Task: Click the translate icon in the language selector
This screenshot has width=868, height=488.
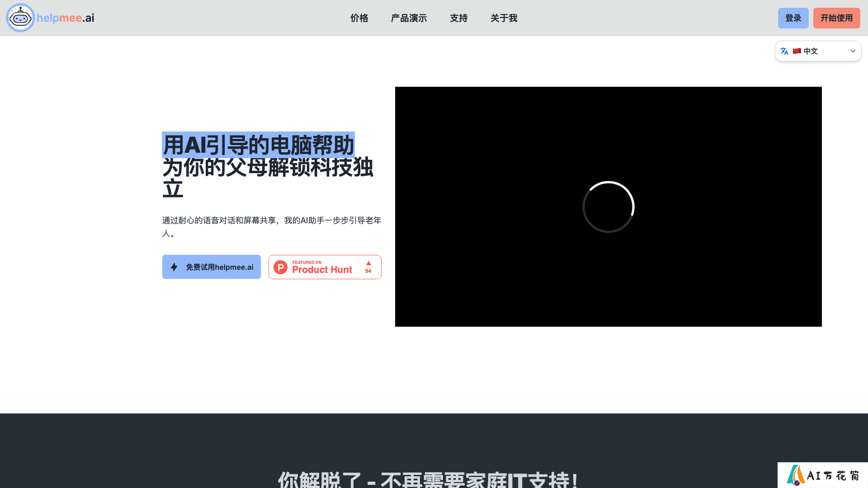Action: [784, 51]
